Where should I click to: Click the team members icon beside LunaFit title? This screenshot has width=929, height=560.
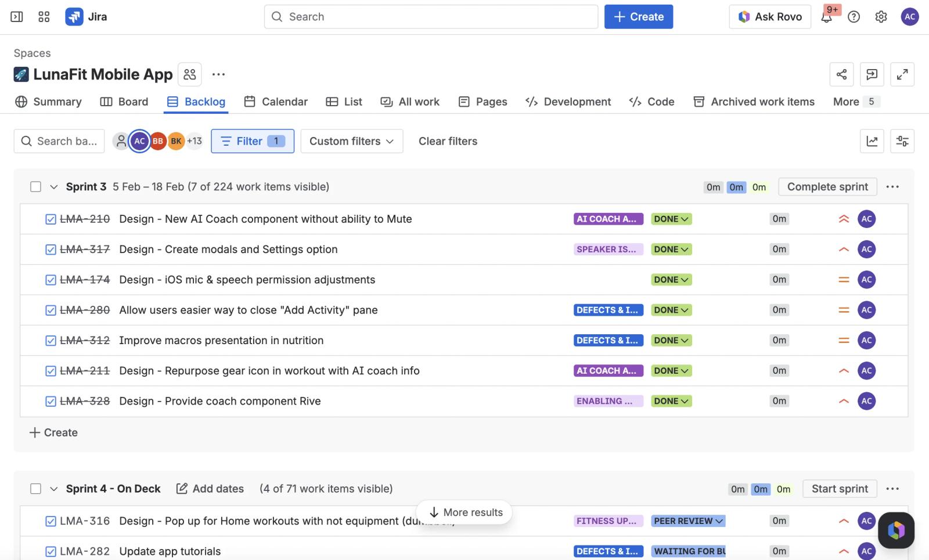190,74
